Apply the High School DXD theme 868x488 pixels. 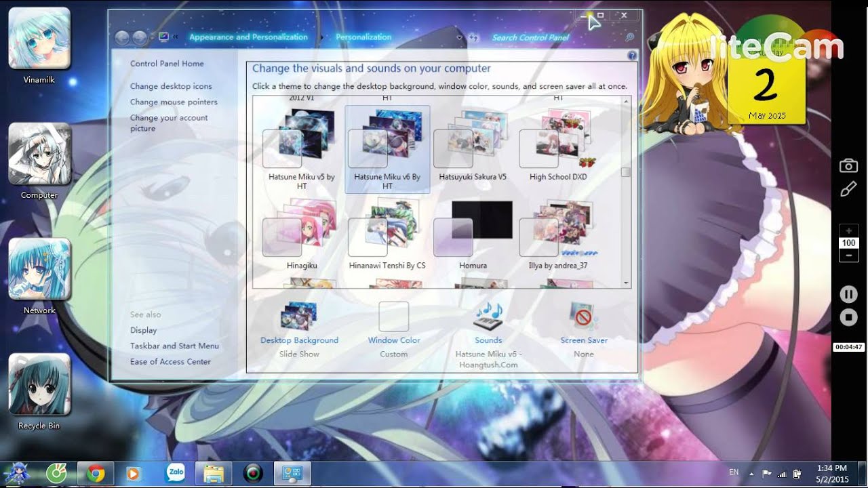pyautogui.click(x=558, y=146)
